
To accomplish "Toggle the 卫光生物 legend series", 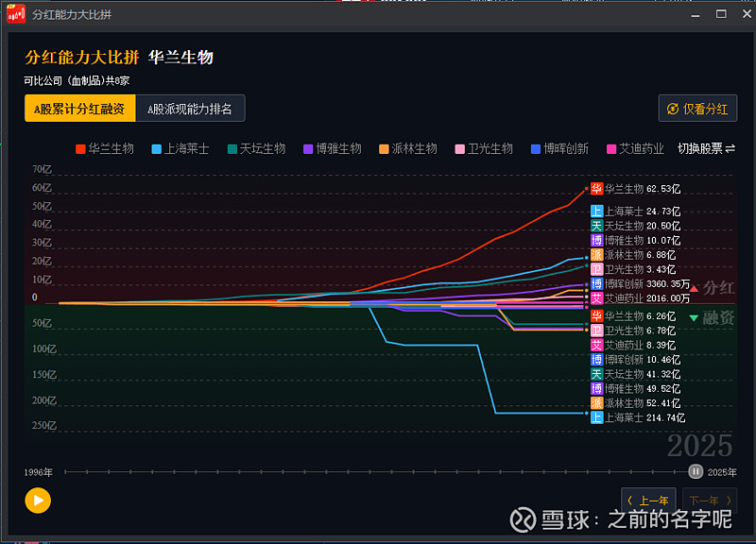I will click(484, 149).
